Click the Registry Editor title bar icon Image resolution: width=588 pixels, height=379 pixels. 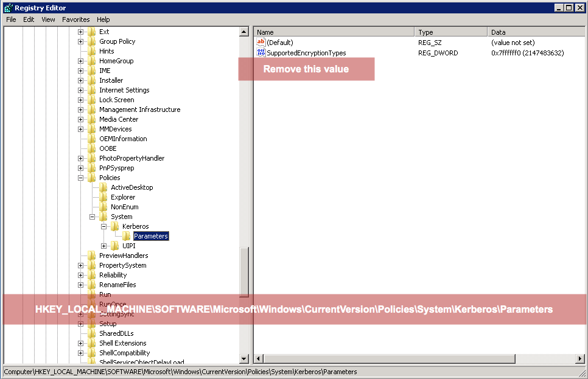pos(9,8)
